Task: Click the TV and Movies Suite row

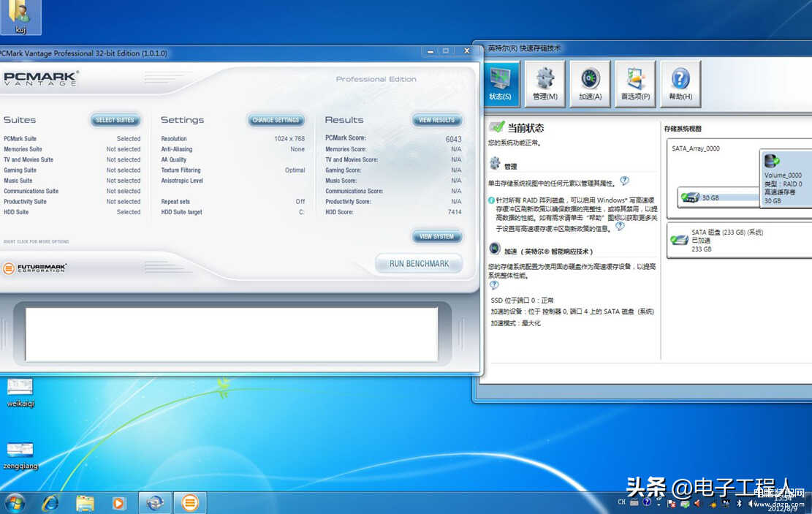Action: tap(72, 159)
